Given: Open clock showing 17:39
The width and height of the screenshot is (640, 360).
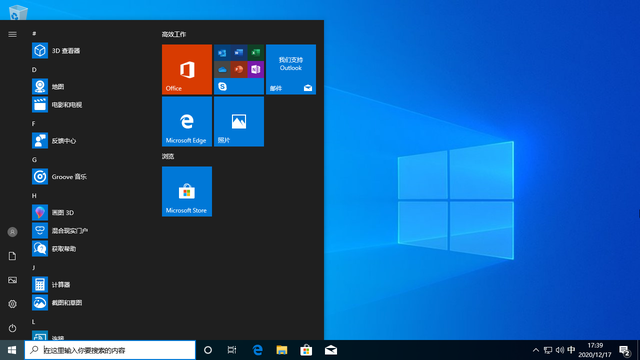Looking at the screenshot, I should pos(595,350).
